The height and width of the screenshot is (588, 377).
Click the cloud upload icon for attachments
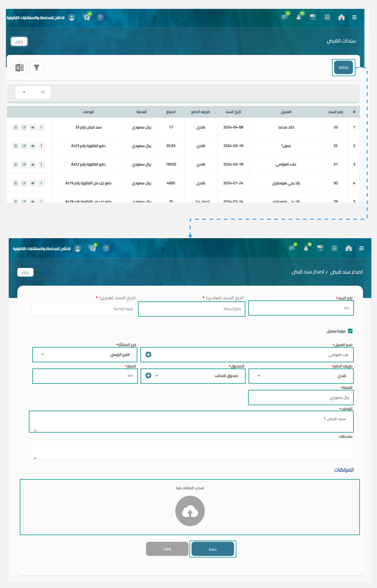tap(190, 511)
